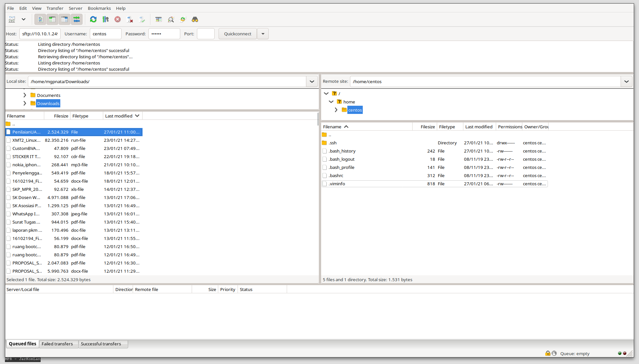Toggle the message log display
Viewport: 639px width, 364px height.
[x=40, y=19]
